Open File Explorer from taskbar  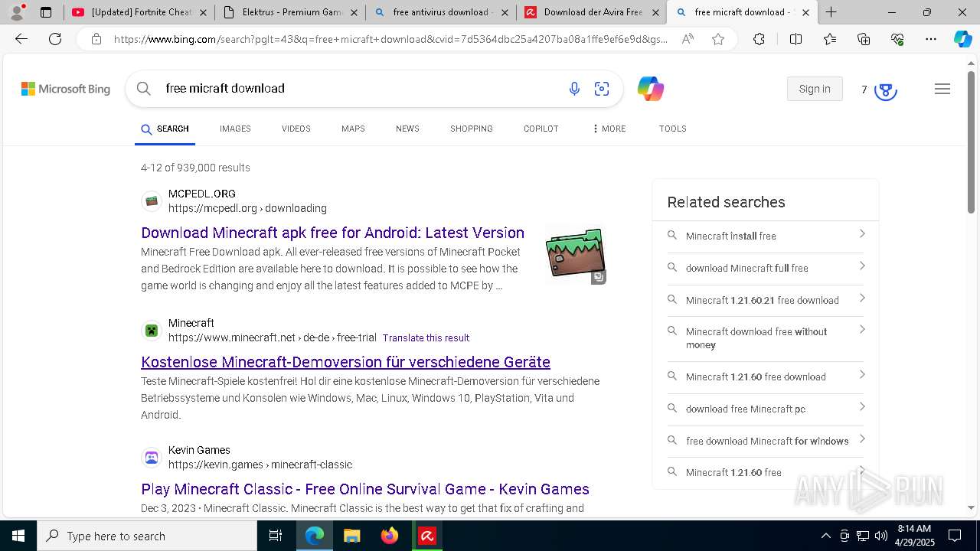351,536
